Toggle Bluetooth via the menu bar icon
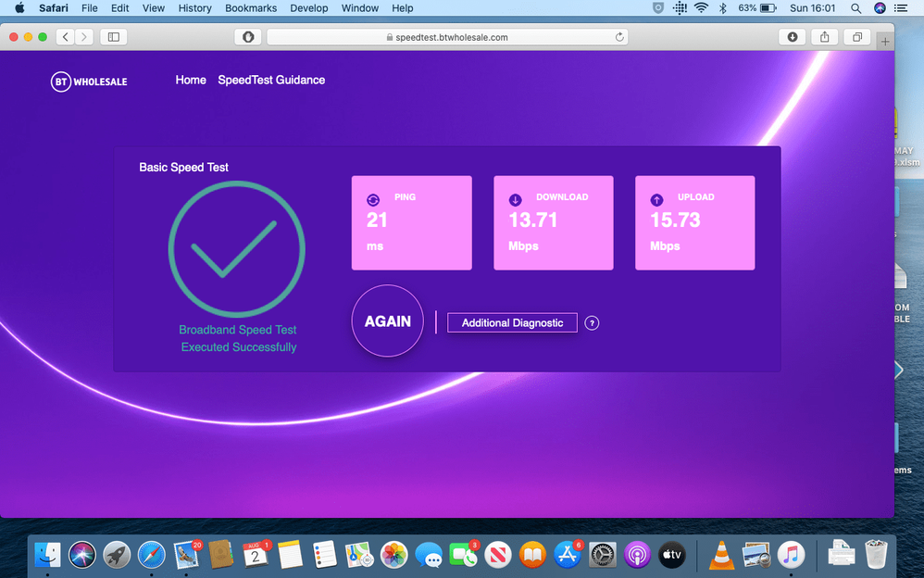The height and width of the screenshot is (578, 924). pyautogui.click(x=721, y=8)
